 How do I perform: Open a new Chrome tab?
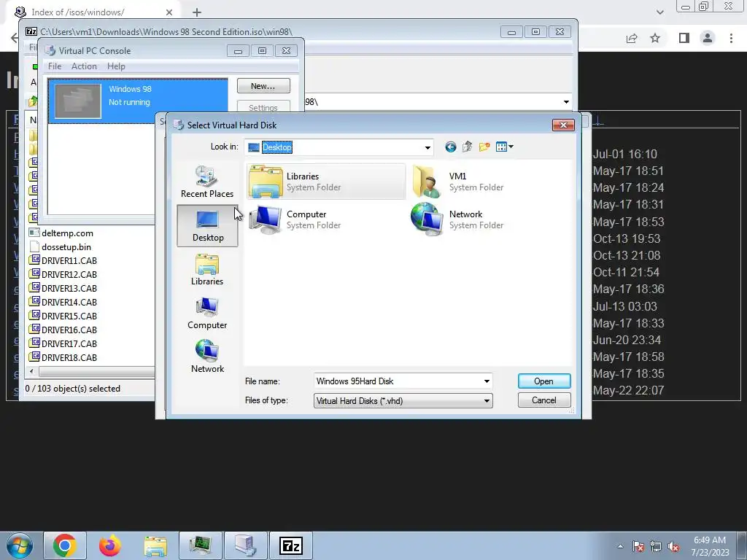(x=197, y=12)
